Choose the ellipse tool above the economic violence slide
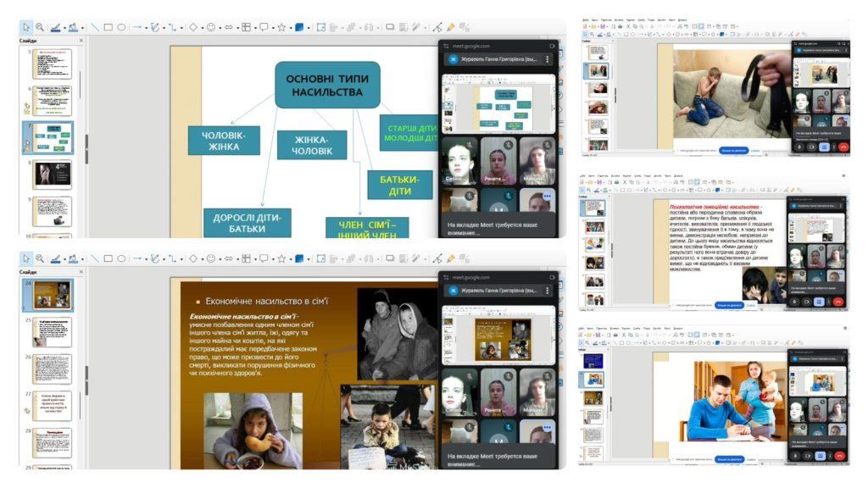Screen dimensions: 868x488 (121, 259)
